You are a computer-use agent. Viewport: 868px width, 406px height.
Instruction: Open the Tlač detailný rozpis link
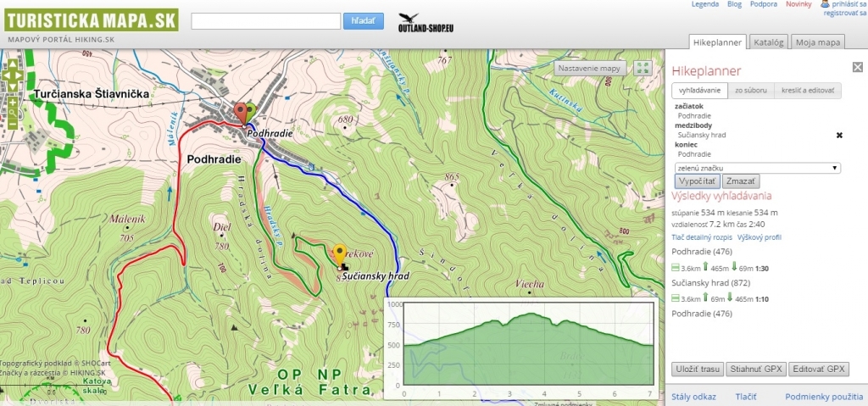[701, 237]
